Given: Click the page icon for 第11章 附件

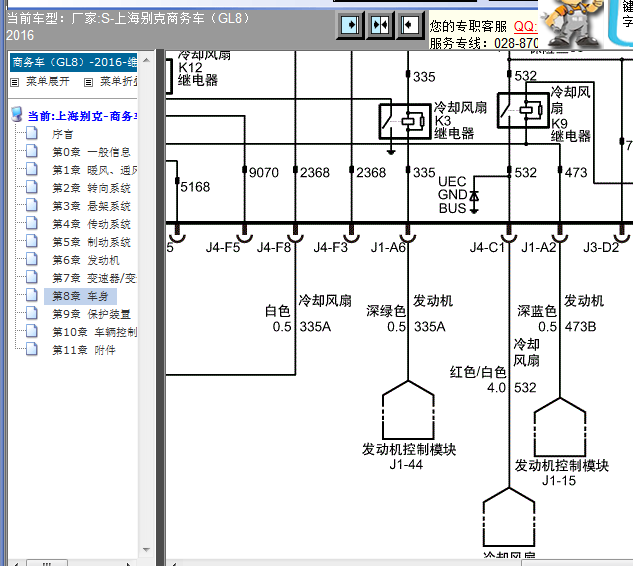Looking at the screenshot, I should coord(32,349).
